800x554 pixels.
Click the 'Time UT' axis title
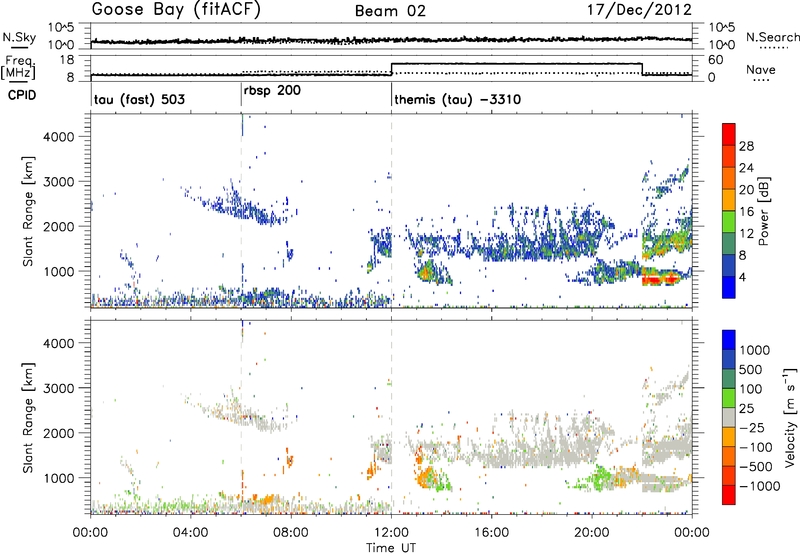[x=391, y=548]
